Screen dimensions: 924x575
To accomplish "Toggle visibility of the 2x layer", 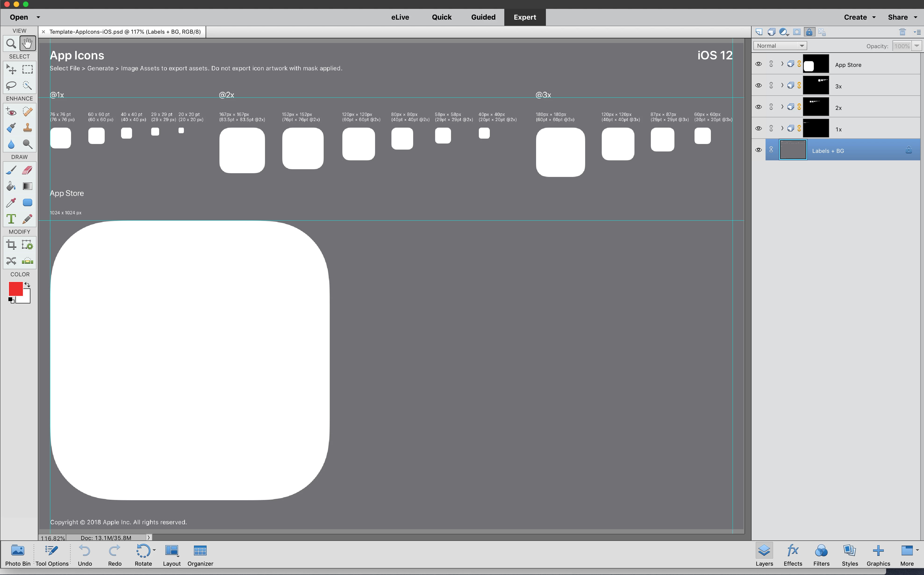I will [758, 107].
